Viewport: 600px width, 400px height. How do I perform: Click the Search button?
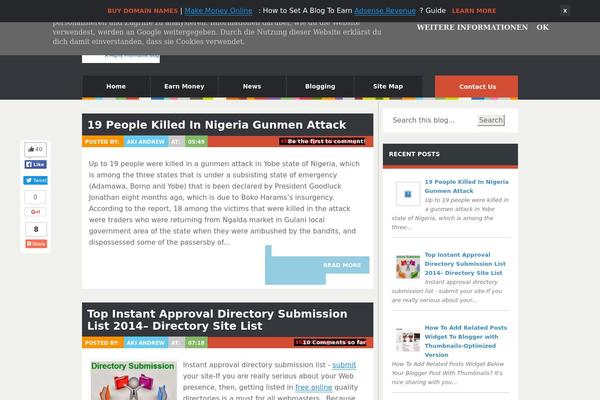point(491,120)
